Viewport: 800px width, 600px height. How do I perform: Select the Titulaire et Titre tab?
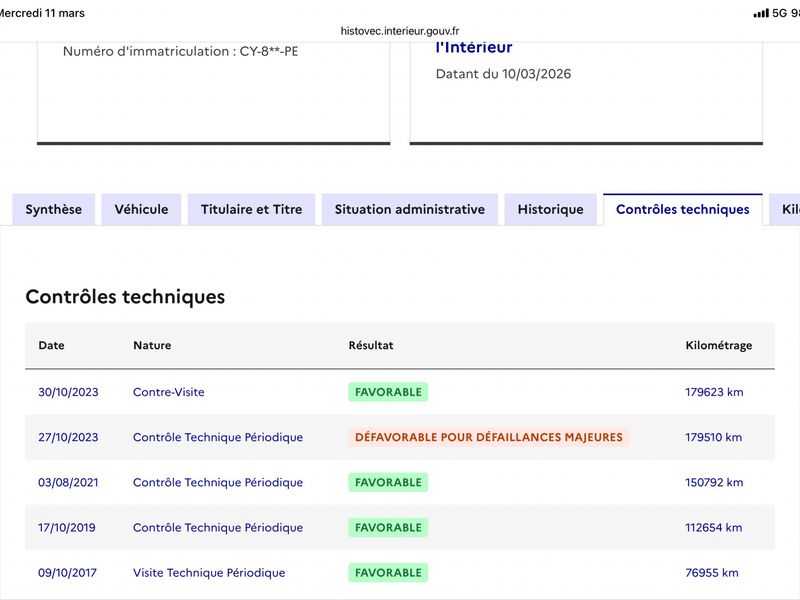(252, 209)
